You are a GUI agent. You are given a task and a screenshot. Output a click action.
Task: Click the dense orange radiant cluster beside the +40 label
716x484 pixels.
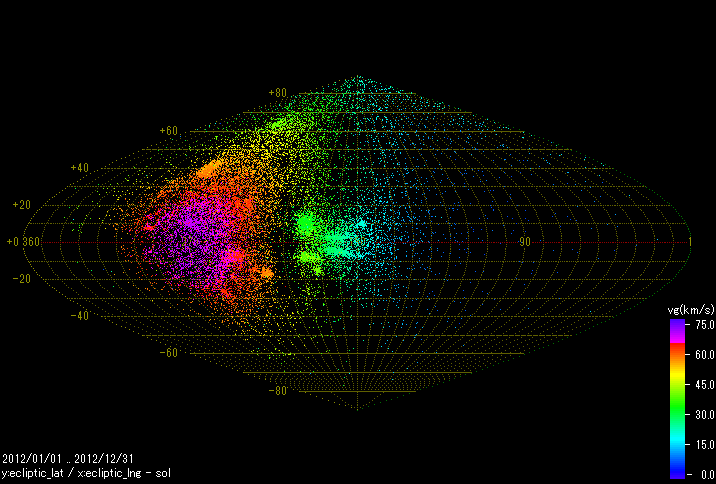[209, 169]
